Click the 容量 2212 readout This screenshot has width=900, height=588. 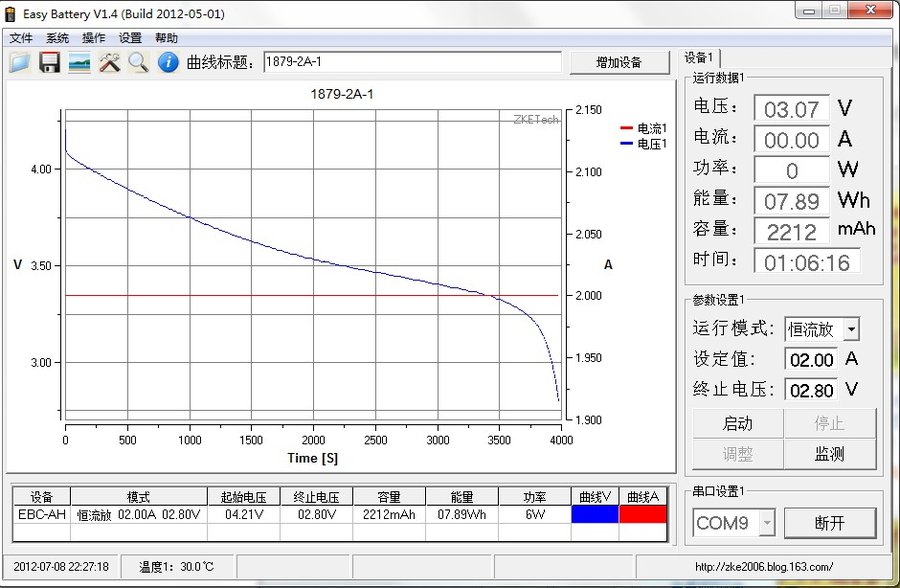coord(792,231)
